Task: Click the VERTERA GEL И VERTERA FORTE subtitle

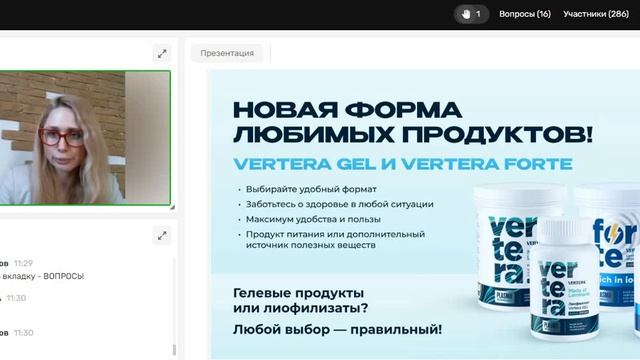Action: pyautogui.click(x=403, y=164)
